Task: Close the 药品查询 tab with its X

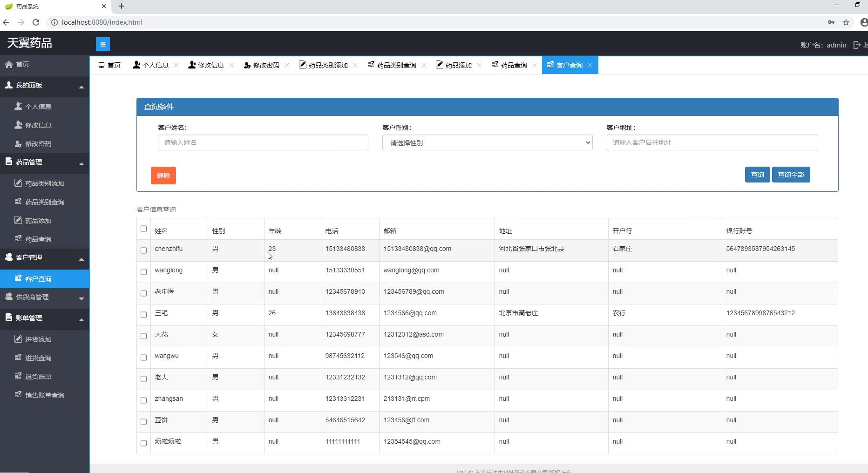Action: (x=534, y=65)
